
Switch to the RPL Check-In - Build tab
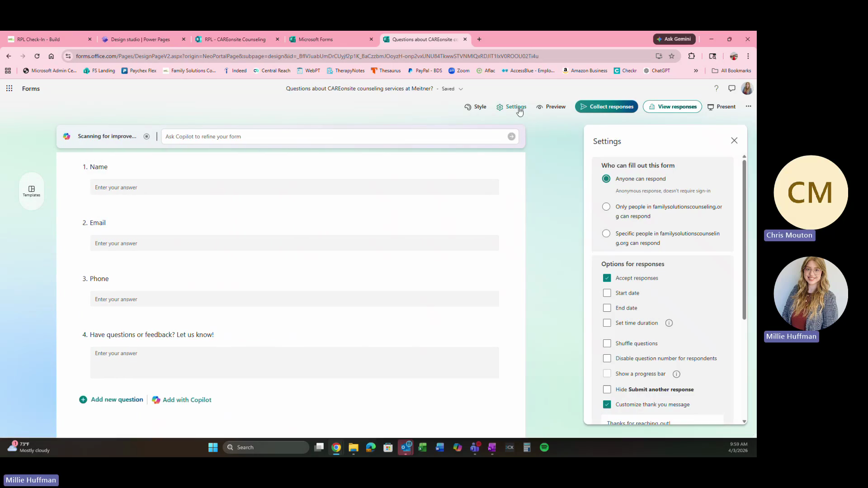tap(49, 39)
